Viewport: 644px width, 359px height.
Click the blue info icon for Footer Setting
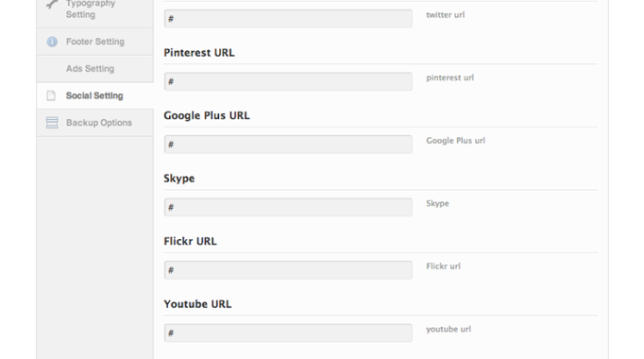[x=52, y=42]
